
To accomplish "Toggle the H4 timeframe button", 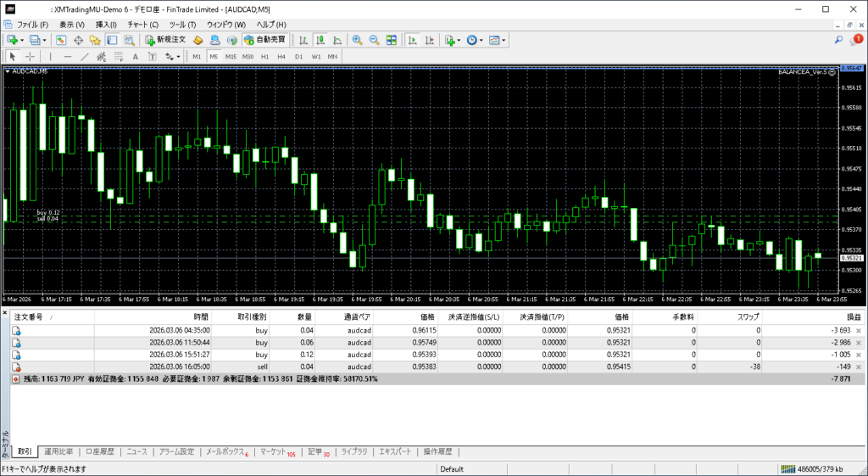I will pos(281,57).
